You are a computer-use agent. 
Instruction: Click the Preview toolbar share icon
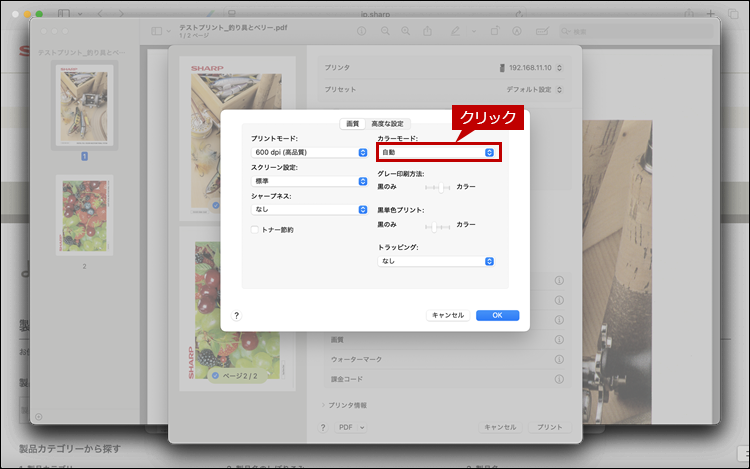[x=429, y=31]
